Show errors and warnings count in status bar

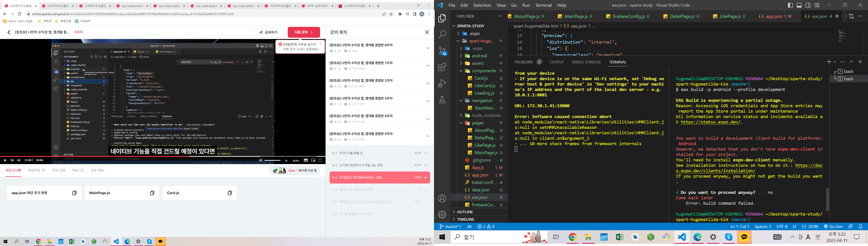[486, 227]
